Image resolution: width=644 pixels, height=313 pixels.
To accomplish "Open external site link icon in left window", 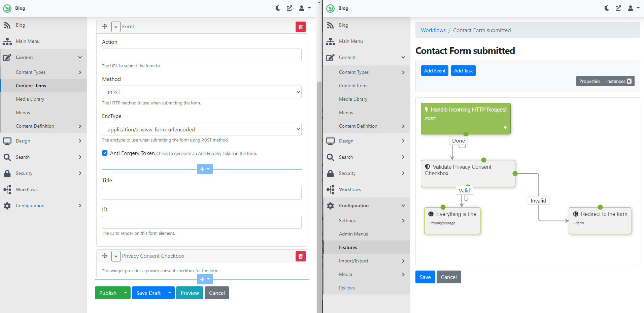I will (x=290, y=8).
